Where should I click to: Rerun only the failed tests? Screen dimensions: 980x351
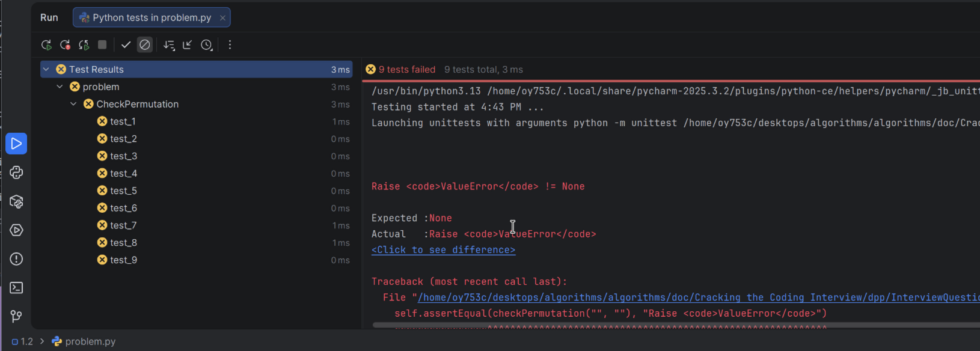[x=65, y=45]
